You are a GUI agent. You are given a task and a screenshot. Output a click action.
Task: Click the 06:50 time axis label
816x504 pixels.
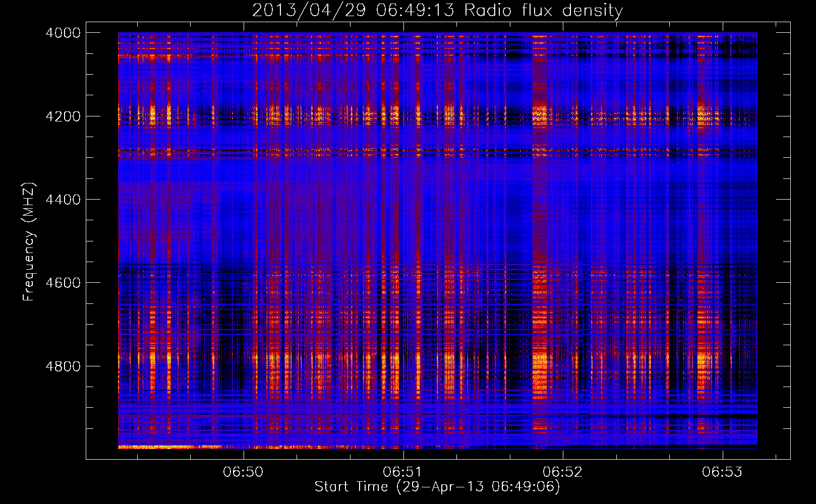tap(244, 472)
